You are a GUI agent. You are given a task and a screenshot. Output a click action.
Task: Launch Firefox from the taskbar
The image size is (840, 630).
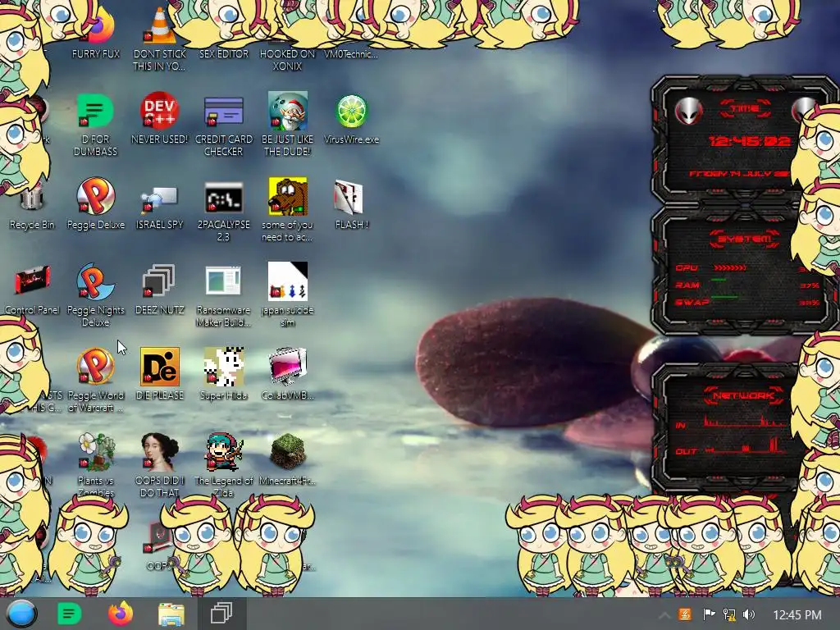[x=121, y=614]
